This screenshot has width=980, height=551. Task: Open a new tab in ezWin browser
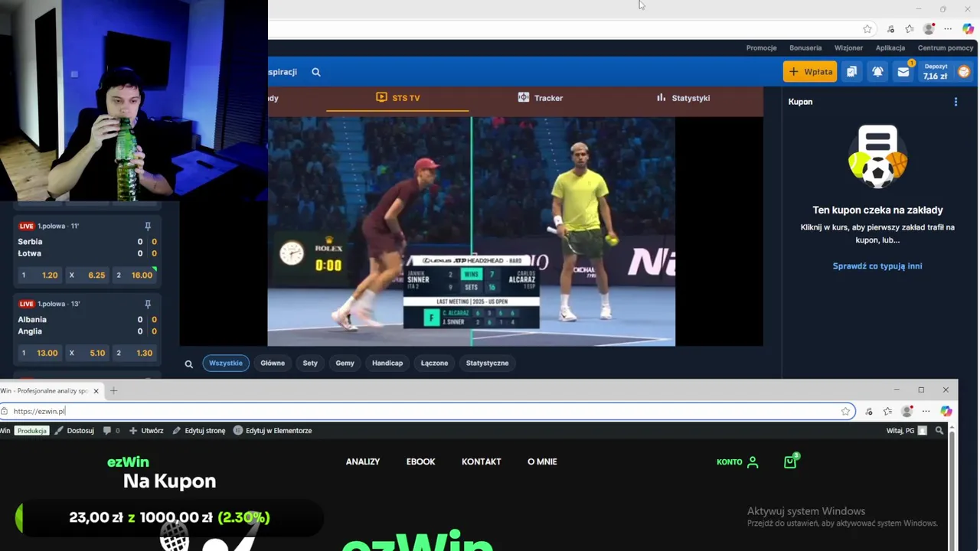[x=113, y=391]
